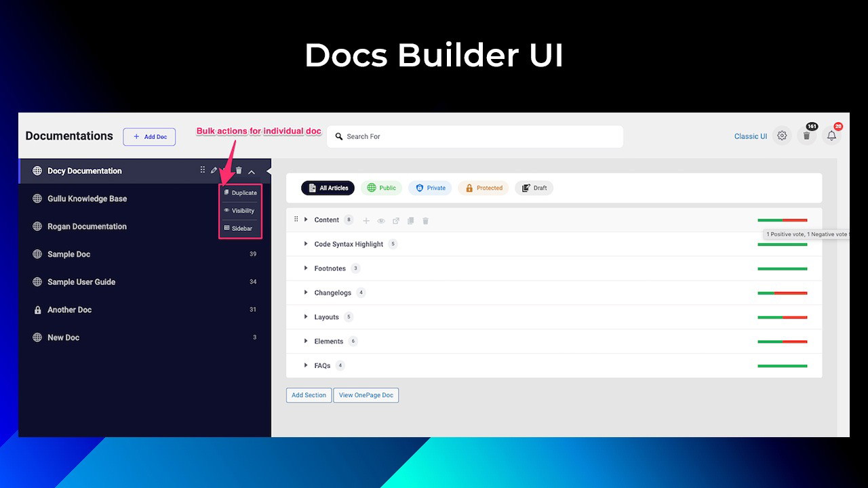Image resolution: width=868 pixels, height=488 pixels.
Task: Toggle the eye icon in Content row
Action: [381, 221]
